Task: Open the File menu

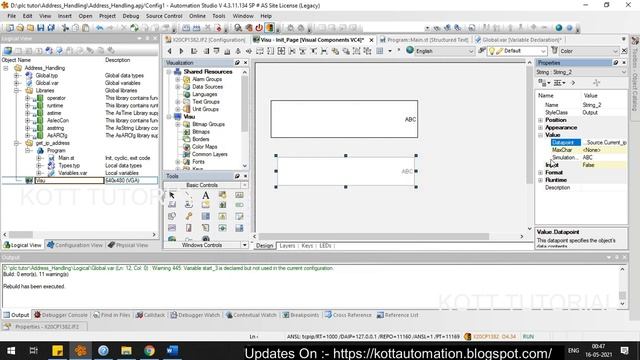Action: (11, 16)
